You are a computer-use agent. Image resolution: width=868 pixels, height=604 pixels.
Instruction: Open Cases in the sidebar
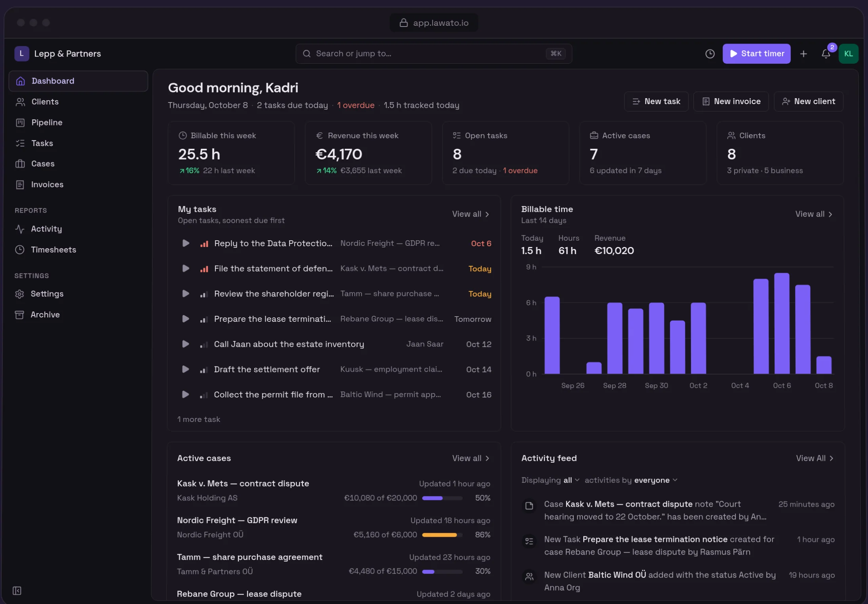click(78, 164)
